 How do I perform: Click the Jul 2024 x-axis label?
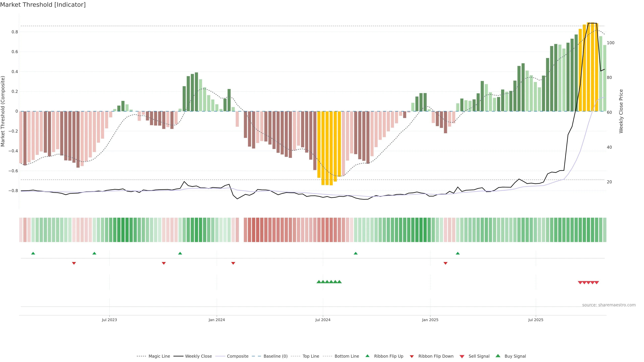323,320
